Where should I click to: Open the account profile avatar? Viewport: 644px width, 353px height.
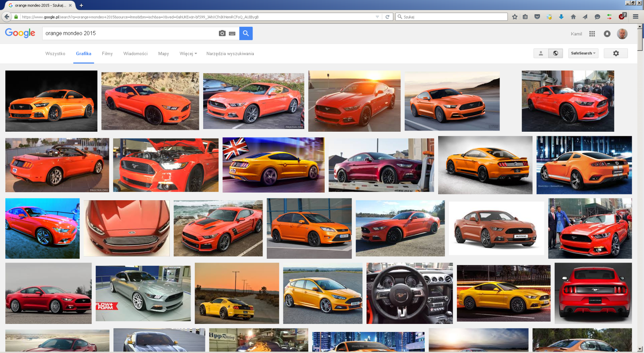(x=622, y=34)
